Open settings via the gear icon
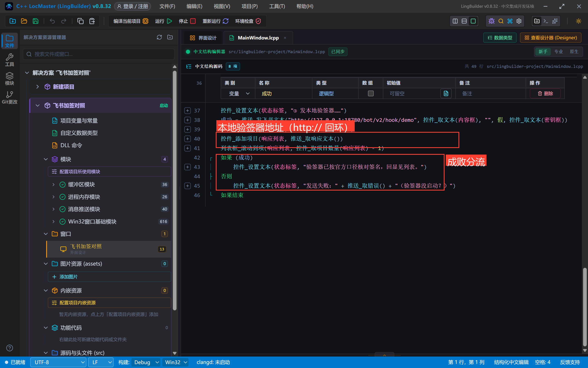This screenshot has width=588, height=368. [x=519, y=21]
